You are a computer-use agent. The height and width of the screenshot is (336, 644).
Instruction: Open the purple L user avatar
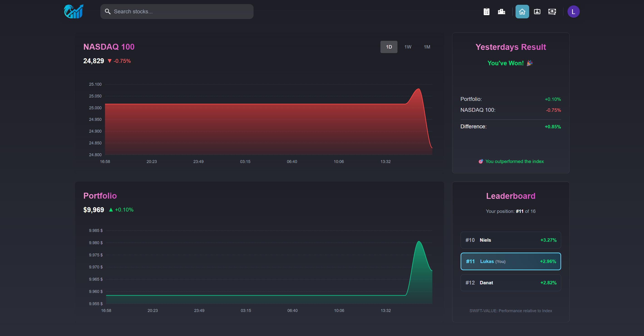[573, 12]
